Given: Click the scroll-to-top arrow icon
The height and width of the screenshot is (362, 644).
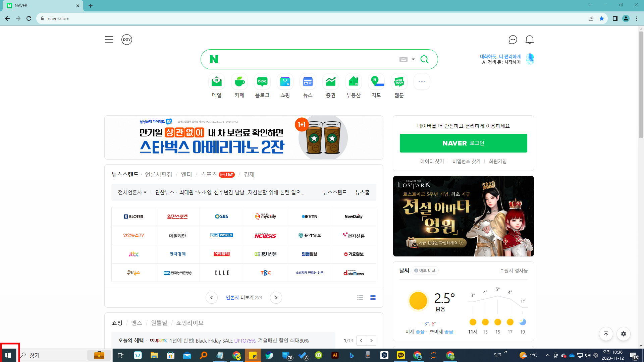Looking at the screenshot, I should coord(606,334).
